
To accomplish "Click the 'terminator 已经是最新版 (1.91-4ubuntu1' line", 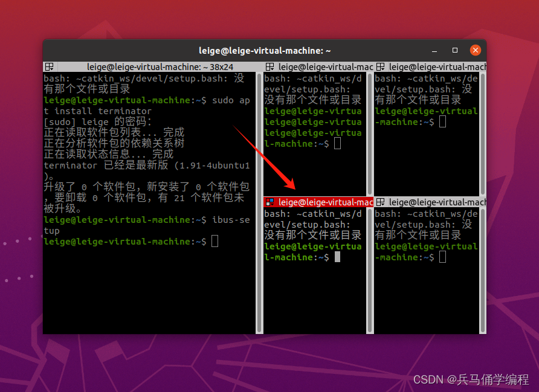I will 147,165.
